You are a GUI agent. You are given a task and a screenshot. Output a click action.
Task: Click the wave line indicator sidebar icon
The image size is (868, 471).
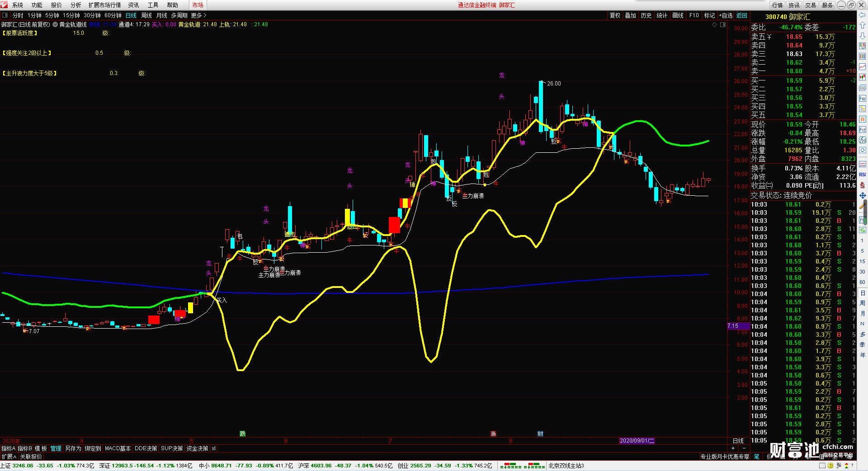tap(863, 164)
